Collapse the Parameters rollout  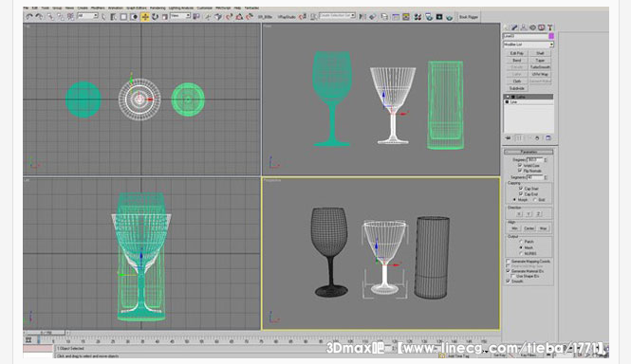click(529, 152)
